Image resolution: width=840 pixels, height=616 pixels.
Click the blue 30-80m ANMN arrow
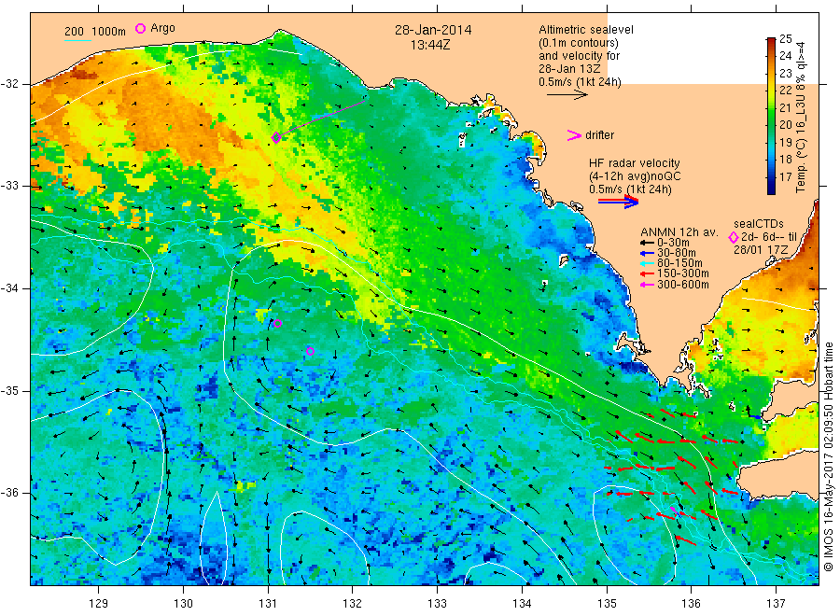[x=647, y=253]
